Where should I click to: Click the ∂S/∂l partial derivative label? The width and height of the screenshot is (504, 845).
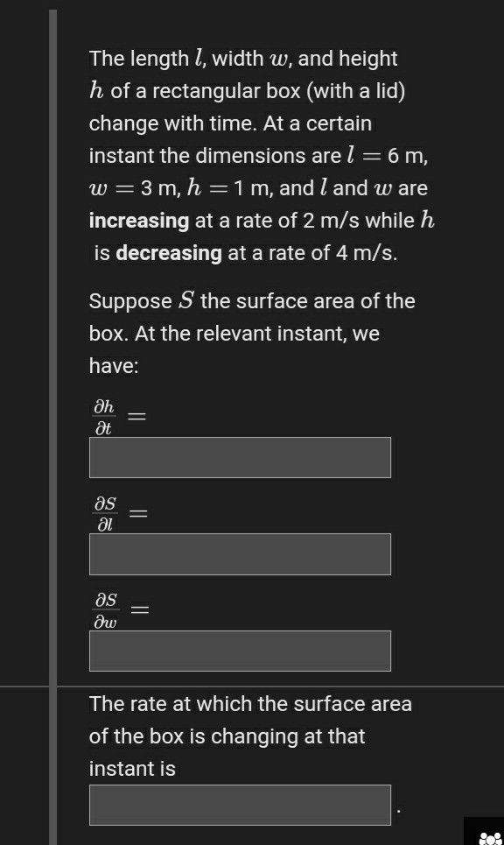pyautogui.click(x=106, y=514)
